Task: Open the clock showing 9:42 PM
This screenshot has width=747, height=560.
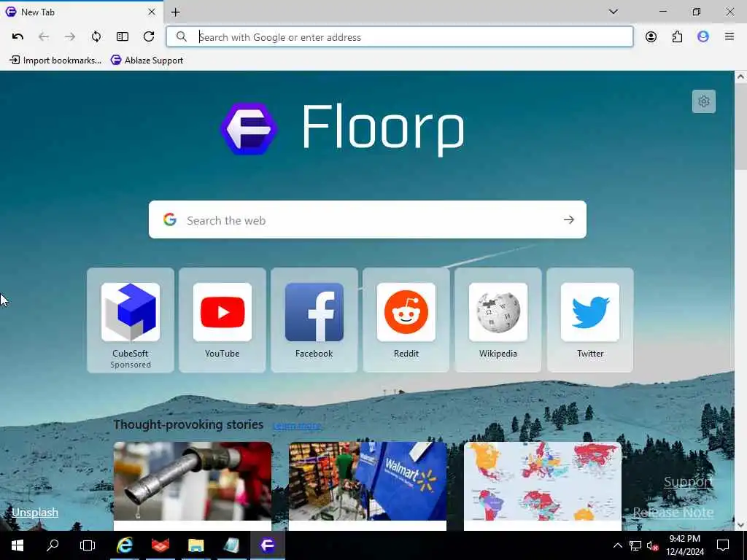Action: [684, 545]
